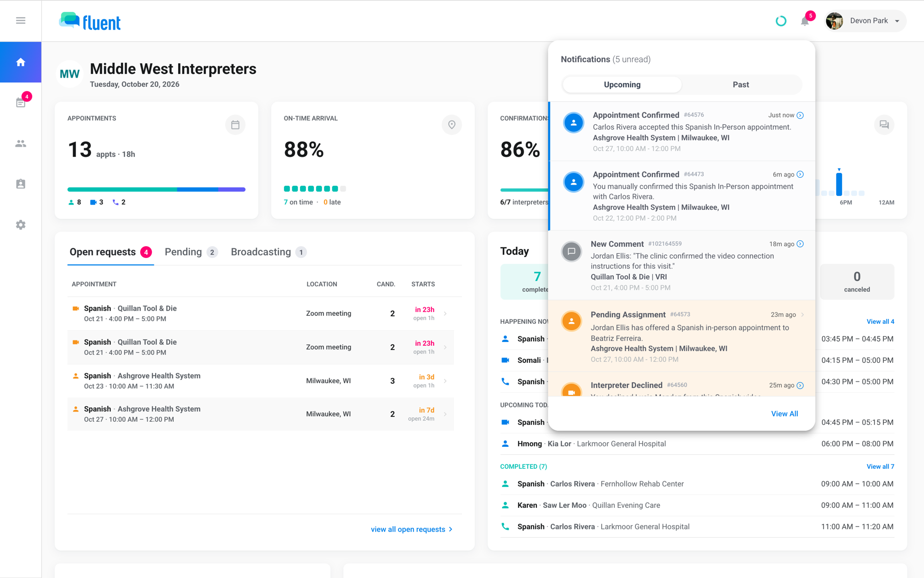Screen dimensions: 924x578
Task: Click the chat bubbles icon on the right card
Action: (x=884, y=125)
